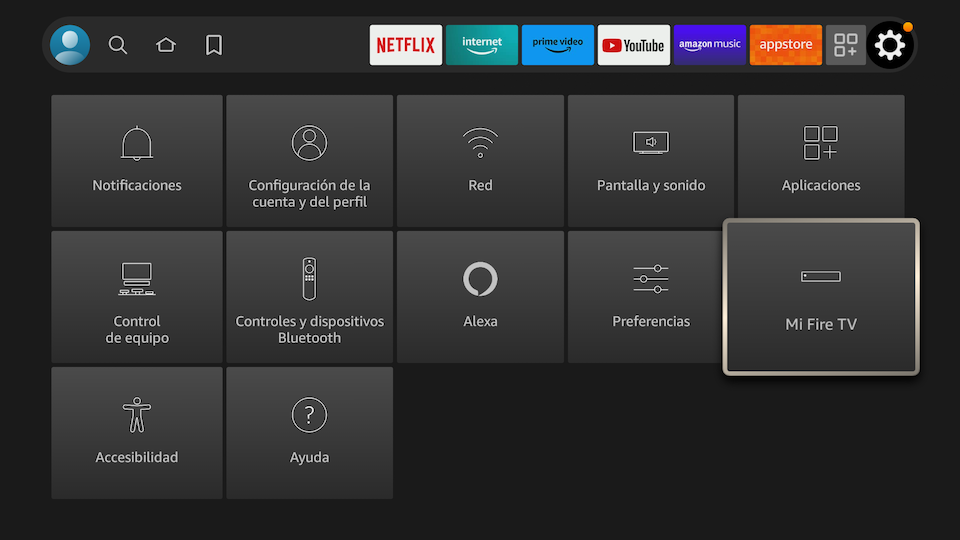Screen dimensions: 960x540
Task: Open the Red network settings
Action: pyautogui.click(x=480, y=161)
